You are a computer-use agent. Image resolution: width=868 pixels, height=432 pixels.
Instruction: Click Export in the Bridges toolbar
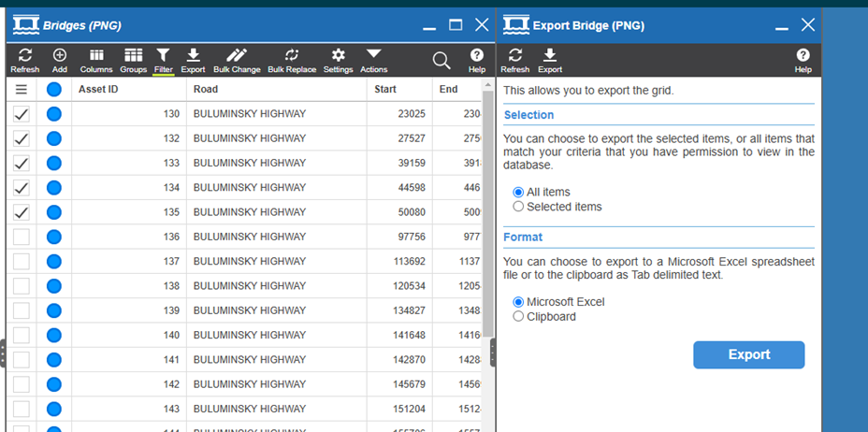[x=193, y=60]
